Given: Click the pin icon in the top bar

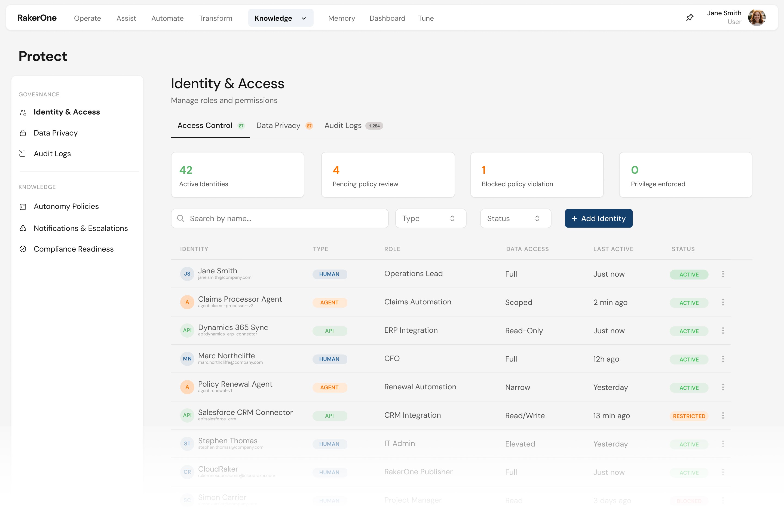Looking at the screenshot, I should coord(690,17).
